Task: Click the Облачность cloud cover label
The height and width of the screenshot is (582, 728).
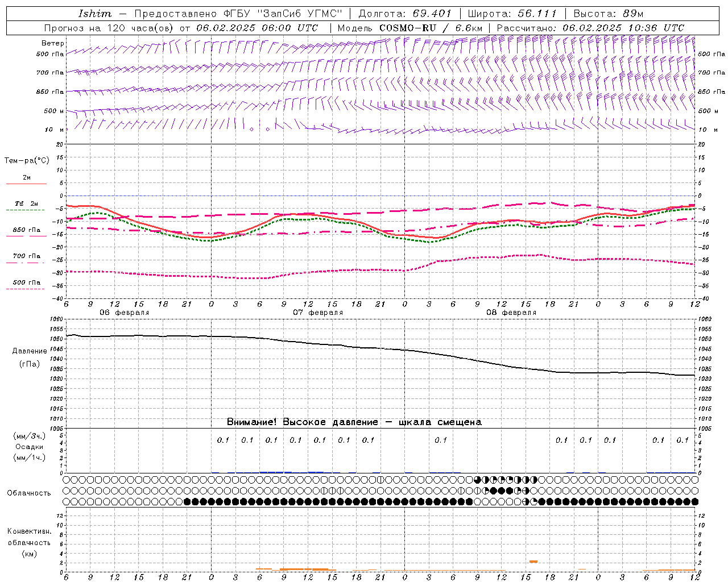Action: pyautogui.click(x=29, y=493)
